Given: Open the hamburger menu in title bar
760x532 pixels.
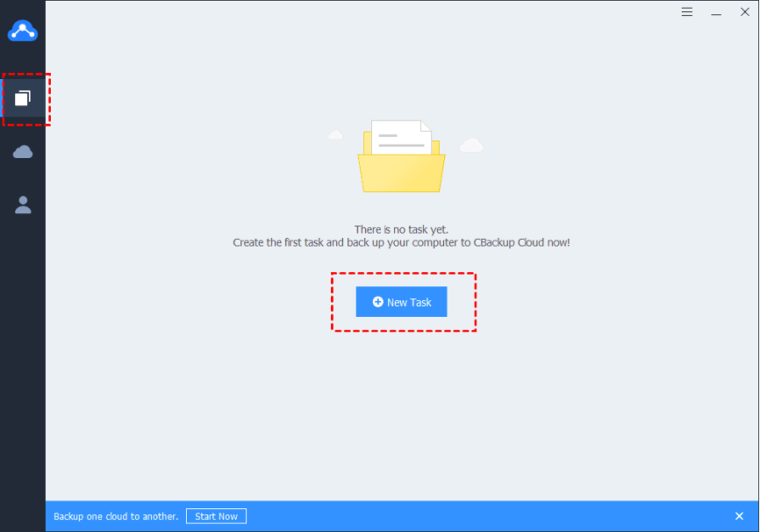Looking at the screenshot, I should coord(687,12).
